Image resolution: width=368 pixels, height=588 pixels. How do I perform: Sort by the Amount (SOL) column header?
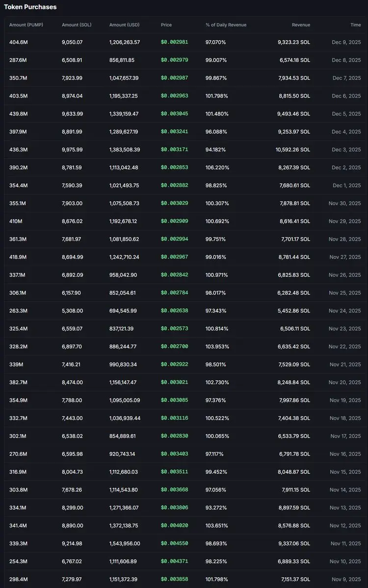tap(77, 25)
